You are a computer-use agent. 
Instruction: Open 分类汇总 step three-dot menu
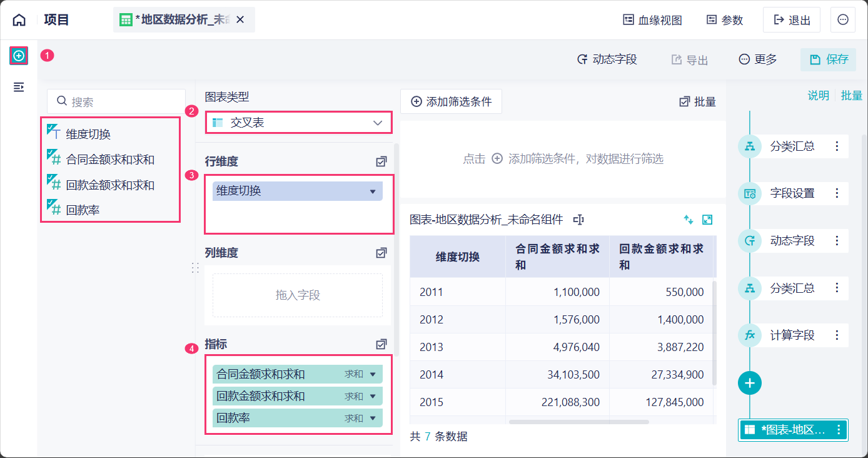[x=837, y=146]
